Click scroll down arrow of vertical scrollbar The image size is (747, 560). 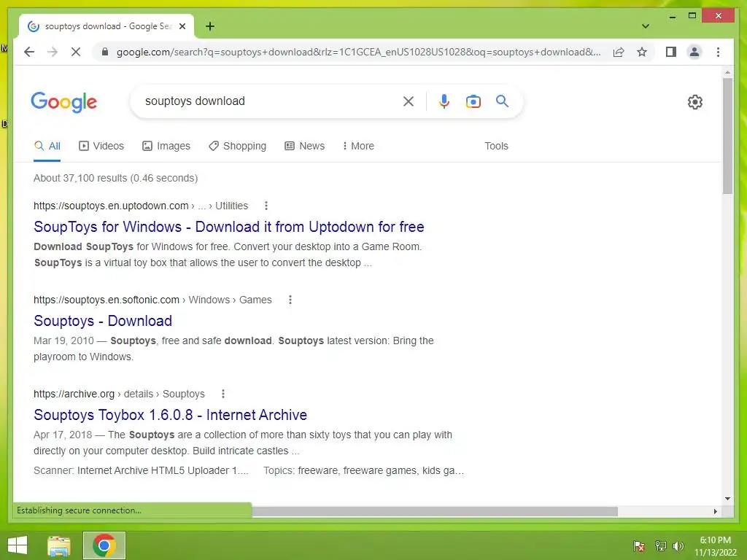(x=727, y=499)
